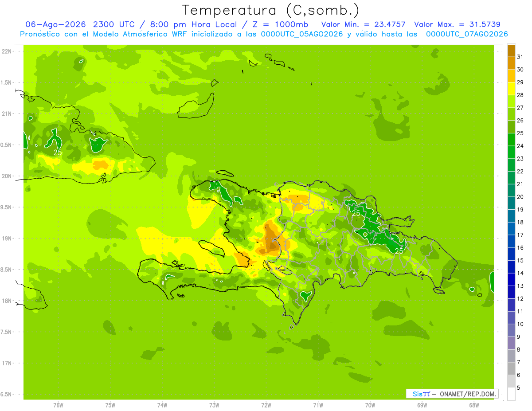Click the gray color bar segment between 6 and 7
This screenshot has height=411, width=532.
pyautogui.click(x=511, y=368)
